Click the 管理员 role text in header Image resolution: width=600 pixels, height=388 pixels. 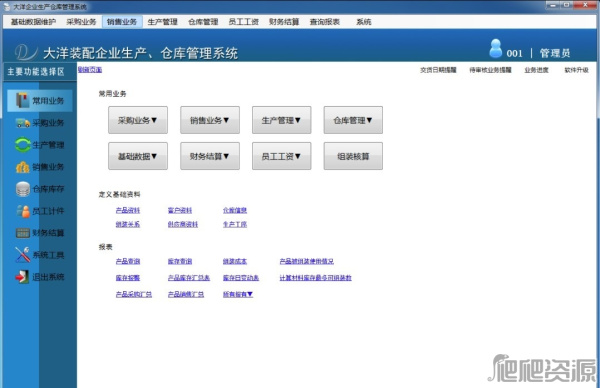555,53
